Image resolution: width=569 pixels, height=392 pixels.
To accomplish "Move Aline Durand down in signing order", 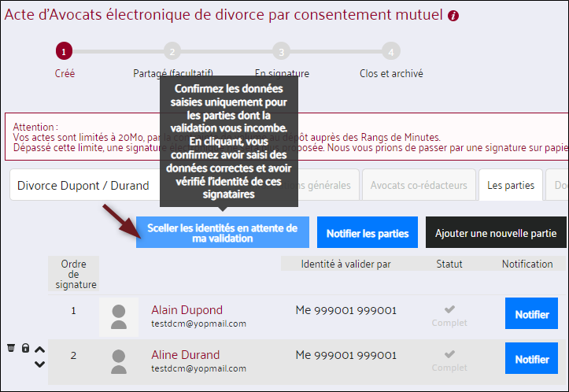I will pos(39,364).
